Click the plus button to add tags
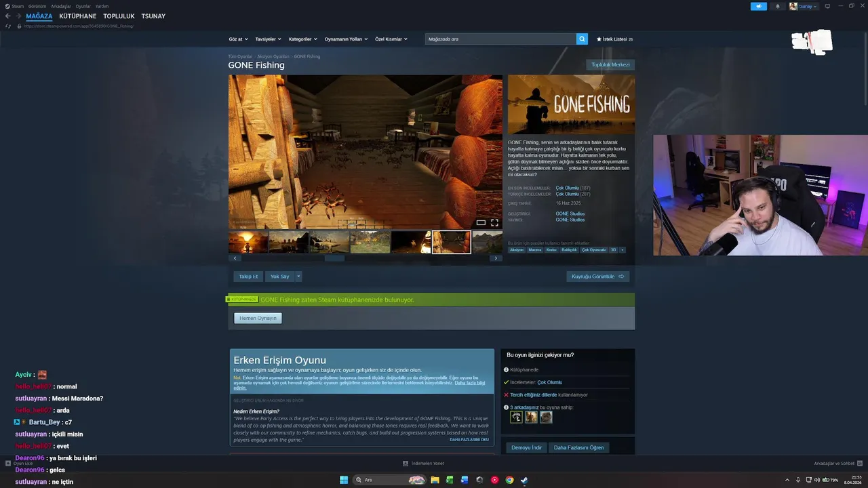 coord(623,250)
